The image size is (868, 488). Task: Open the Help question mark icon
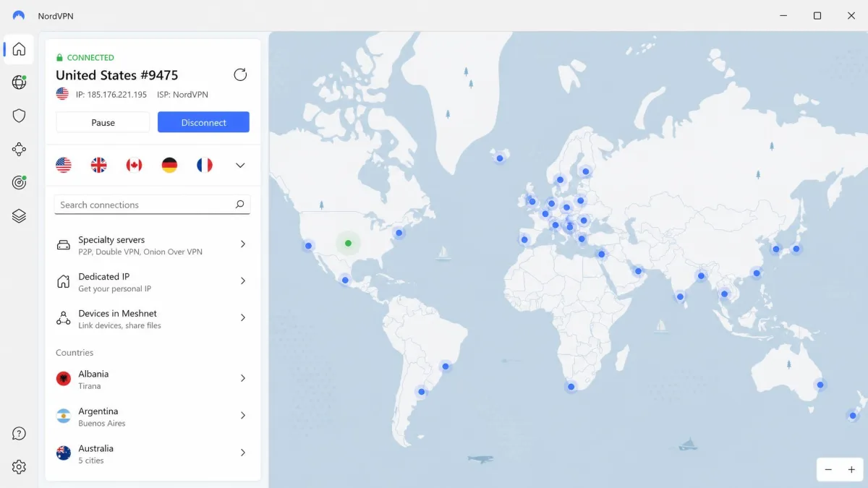(x=20, y=434)
